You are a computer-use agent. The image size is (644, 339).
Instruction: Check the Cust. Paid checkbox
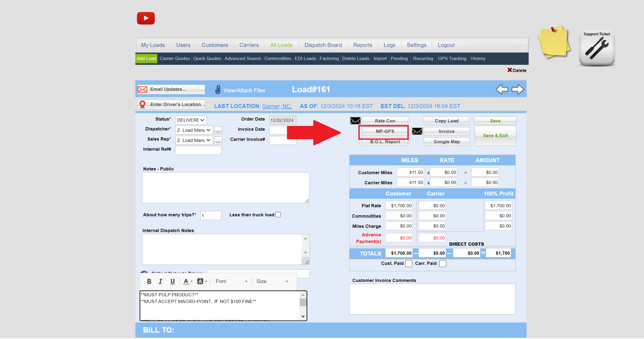pyautogui.click(x=409, y=264)
